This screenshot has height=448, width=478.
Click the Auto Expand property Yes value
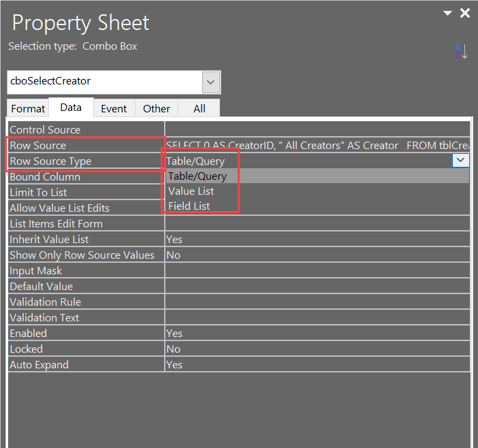317,364
